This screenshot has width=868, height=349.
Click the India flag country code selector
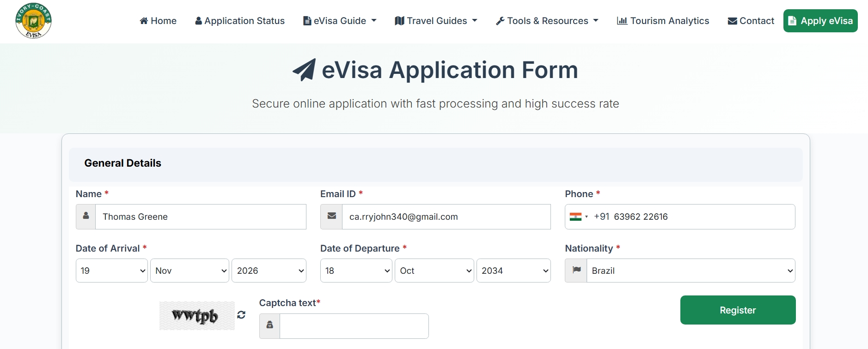click(579, 217)
